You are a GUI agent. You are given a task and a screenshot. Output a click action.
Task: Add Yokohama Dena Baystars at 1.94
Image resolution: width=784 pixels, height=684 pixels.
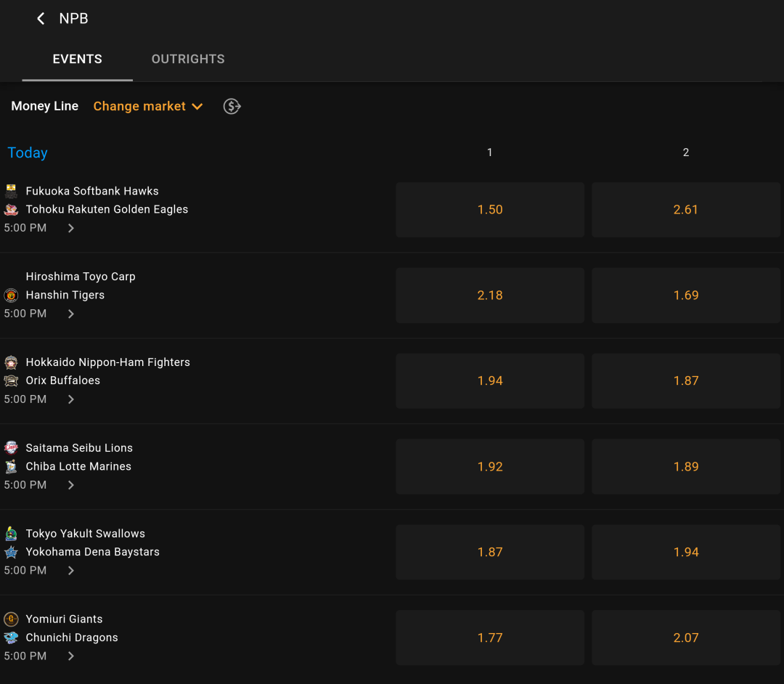click(x=686, y=552)
